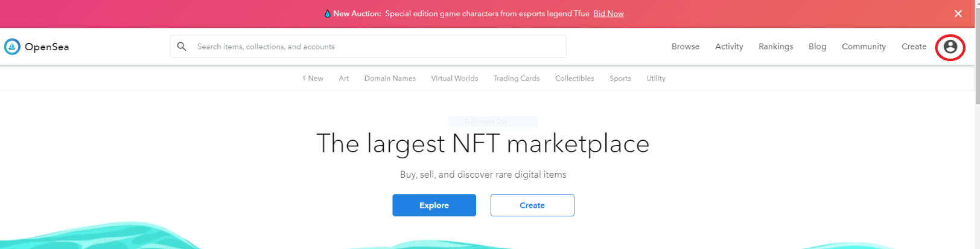Open the Rankings page
980x249 pixels.
pyautogui.click(x=775, y=47)
